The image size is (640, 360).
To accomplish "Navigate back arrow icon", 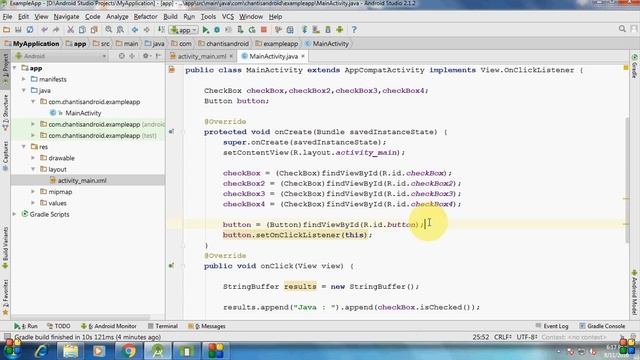I will [135, 29].
